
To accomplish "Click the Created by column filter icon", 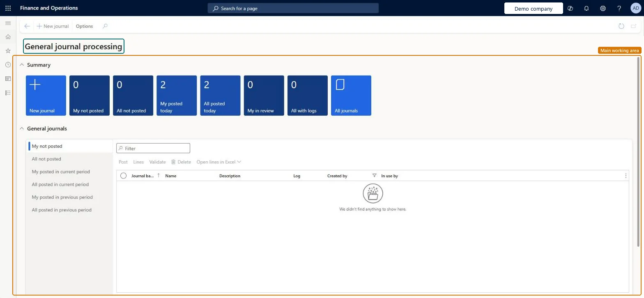I will (374, 176).
